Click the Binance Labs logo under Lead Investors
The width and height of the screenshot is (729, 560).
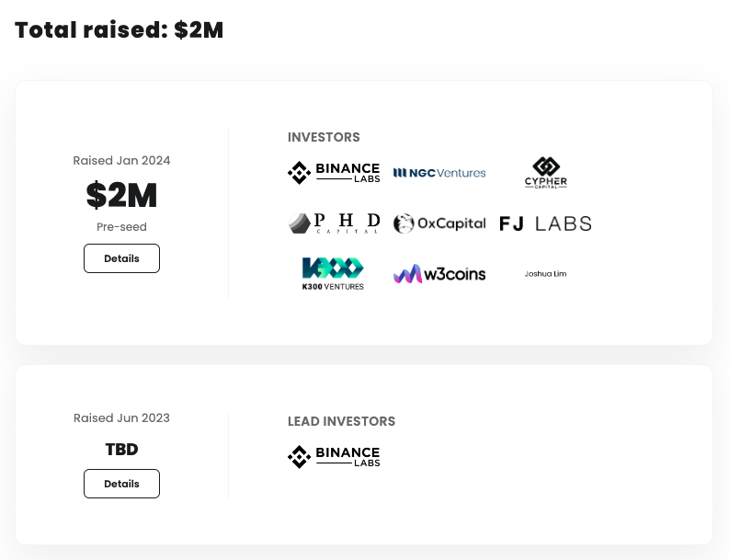pyautogui.click(x=334, y=456)
